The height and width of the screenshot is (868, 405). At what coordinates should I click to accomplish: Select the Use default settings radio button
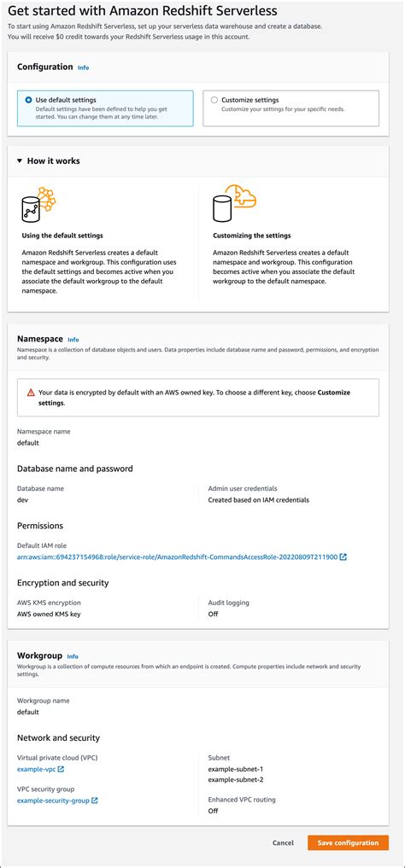tap(28, 100)
